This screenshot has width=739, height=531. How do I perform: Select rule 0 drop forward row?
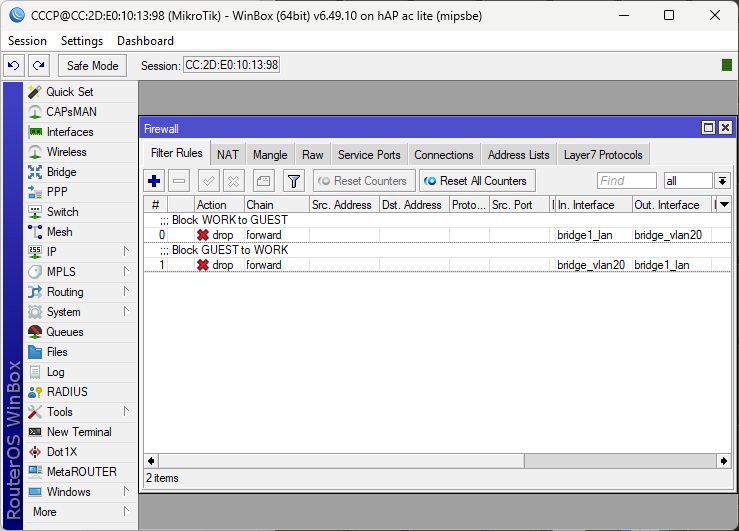pyautogui.click(x=437, y=235)
